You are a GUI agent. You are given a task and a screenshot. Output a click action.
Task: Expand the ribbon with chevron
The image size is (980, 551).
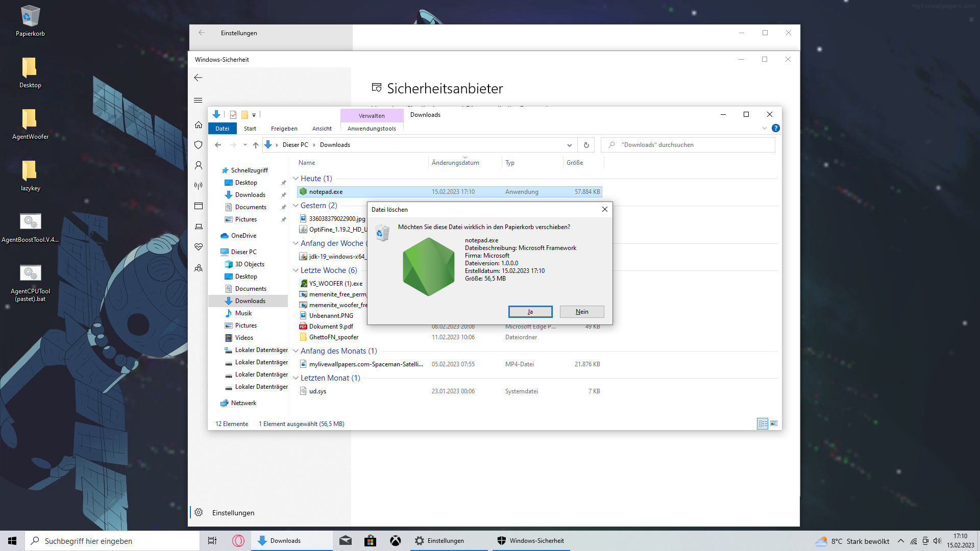[764, 128]
